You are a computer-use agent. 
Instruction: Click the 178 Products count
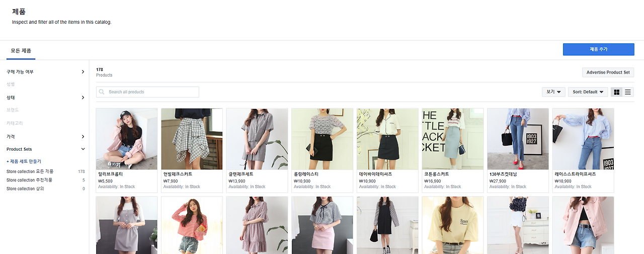point(104,72)
